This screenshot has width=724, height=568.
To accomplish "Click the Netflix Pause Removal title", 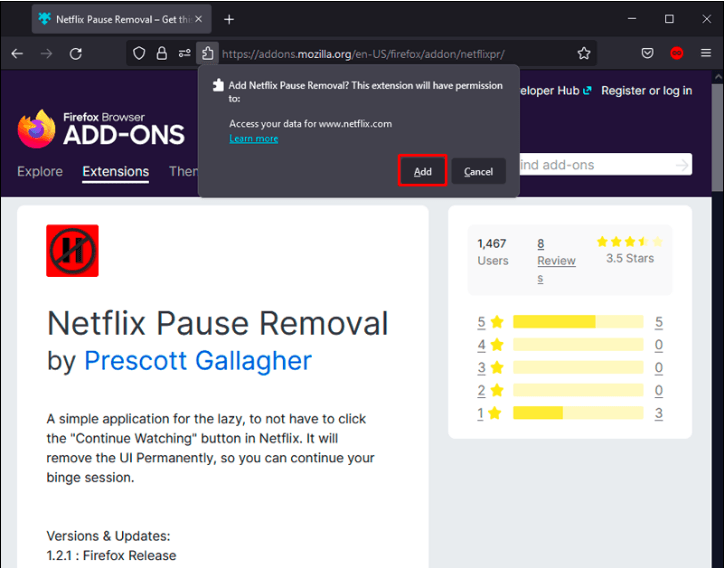I will [x=217, y=323].
